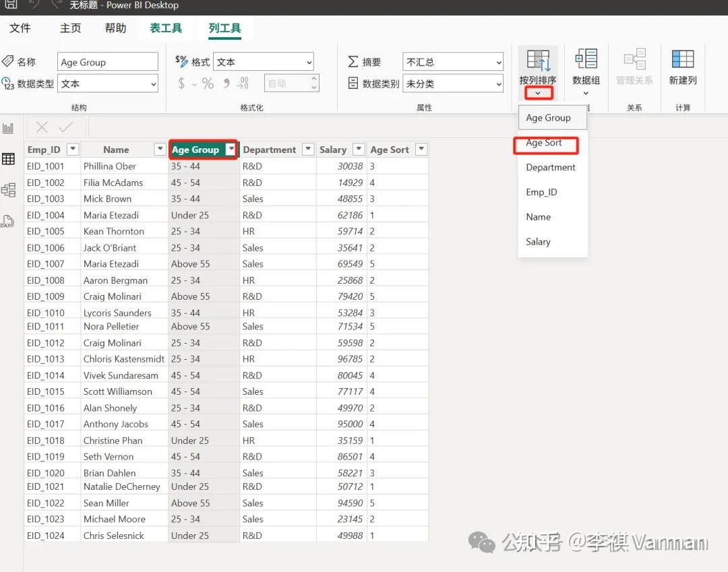This screenshot has height=572, width=728.
Task: Select the Name column header
Action: [x=116, y=150]
